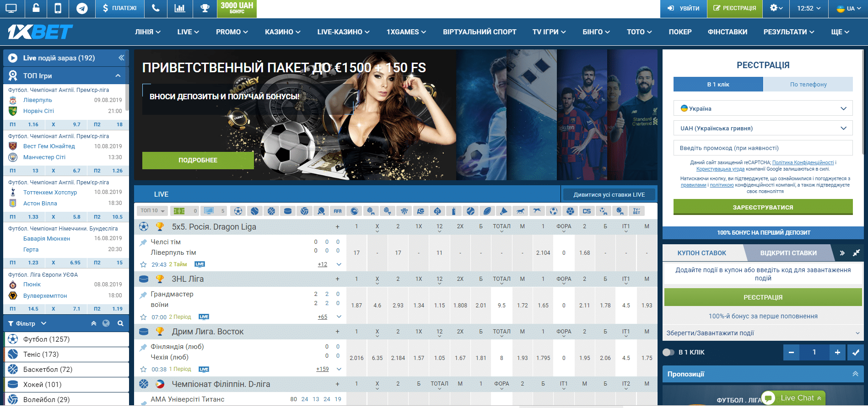The image size is (868, 408).
Task: Open LIVE menu in navigation
Action: pos(188,32)
